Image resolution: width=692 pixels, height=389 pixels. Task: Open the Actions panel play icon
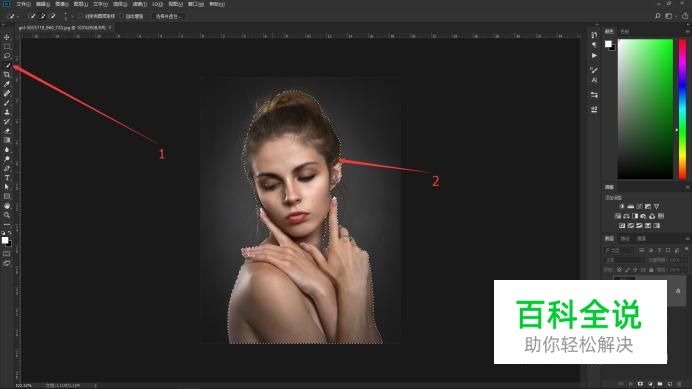594,56
